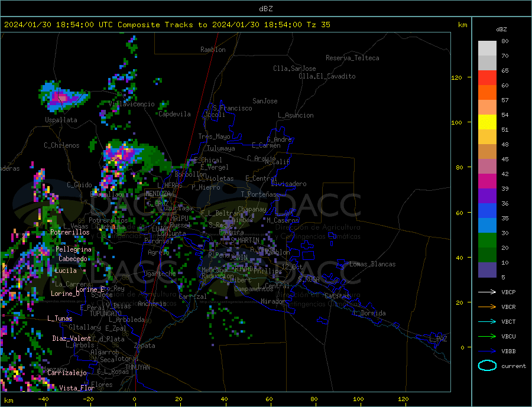The width and height of the screenshot is (532, 407).
Task: Click the 'S_Francisco' map label
Action: (232, 108)
